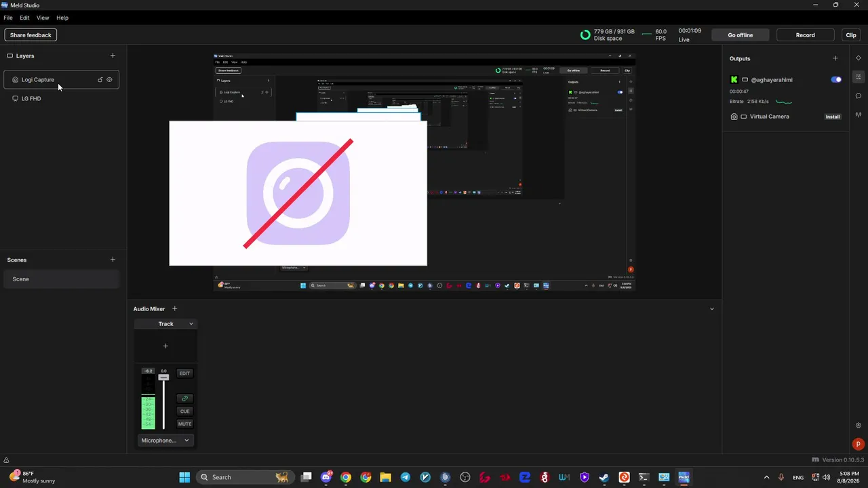868x488 pixels.
Task: Click the user profile avatar
Action: (859, 445)
